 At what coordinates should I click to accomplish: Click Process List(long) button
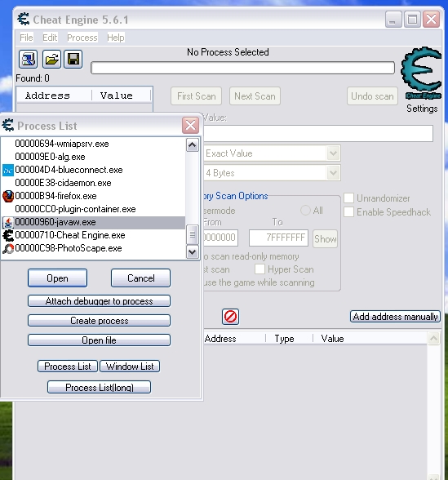coord(100,387)
